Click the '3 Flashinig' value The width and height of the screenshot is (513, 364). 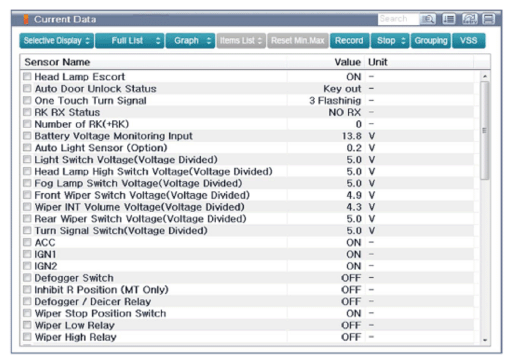(335, 100)
